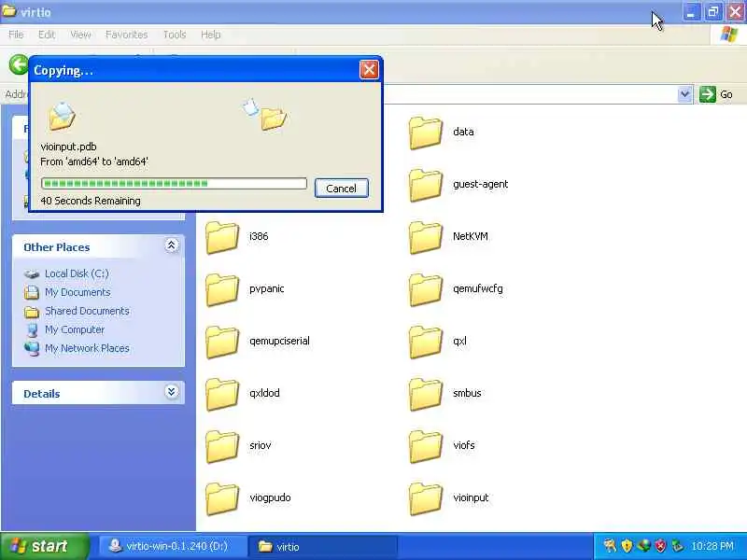747x560 pixels.
Task: Open the Help menu
Action: (x=211, y=35)
